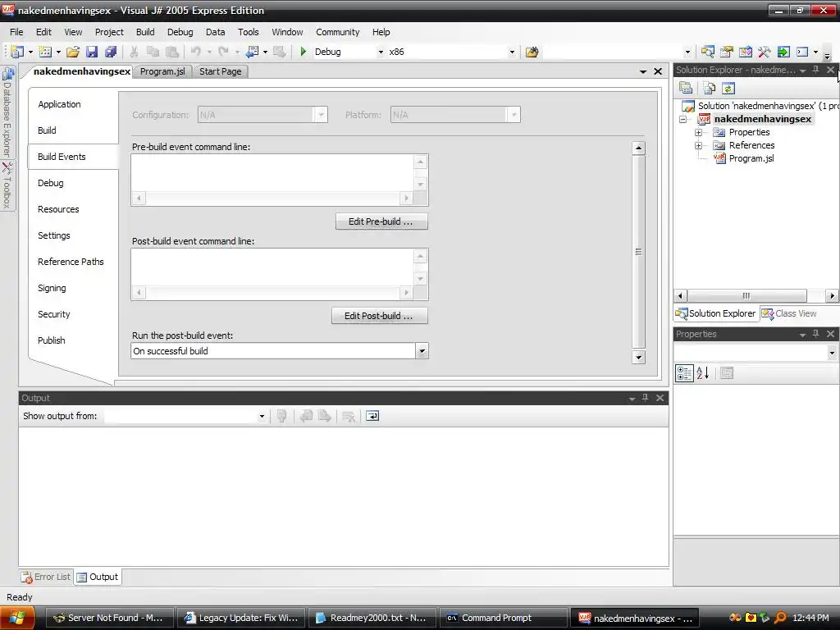
Task: Click the Cut scissors icon
Action: pyautogui.click(x=134, y=52)
